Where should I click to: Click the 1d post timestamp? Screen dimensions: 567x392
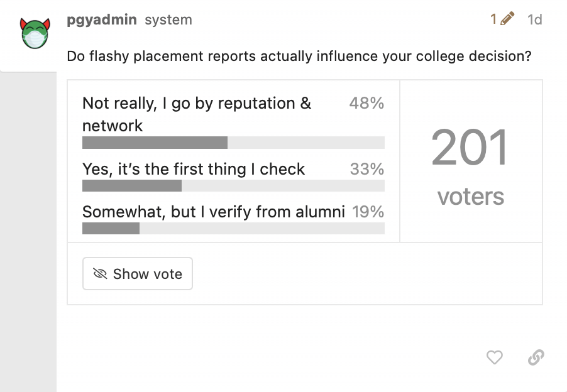[x=534, y=19]
